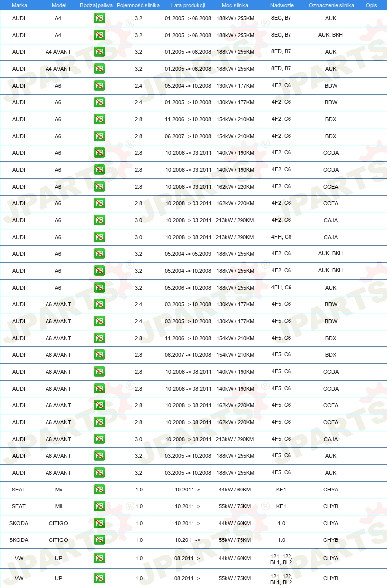Click fuel icon in A6 4F2 BDX 06.2007 row

(99, 136)
